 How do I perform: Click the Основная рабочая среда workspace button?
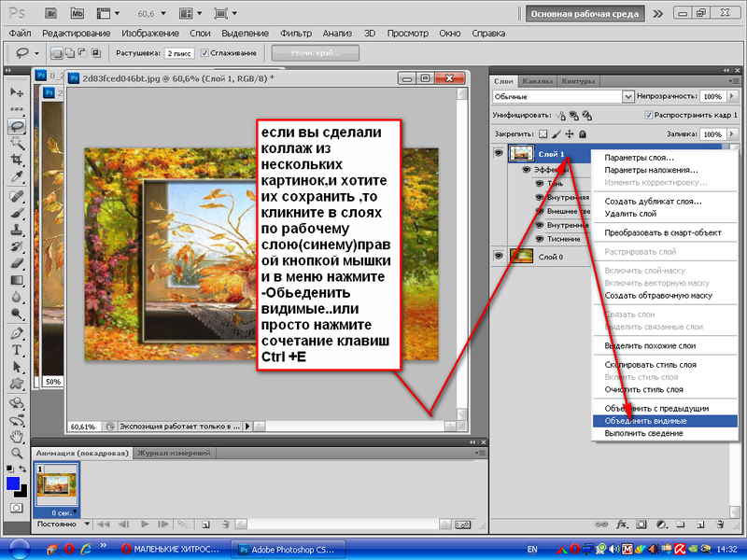tap(583, 14)
